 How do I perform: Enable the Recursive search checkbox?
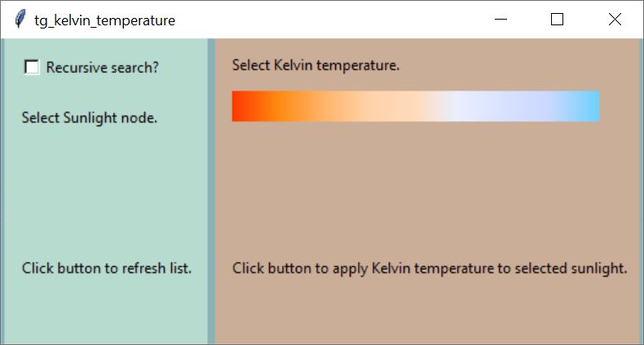pos(32,67)
